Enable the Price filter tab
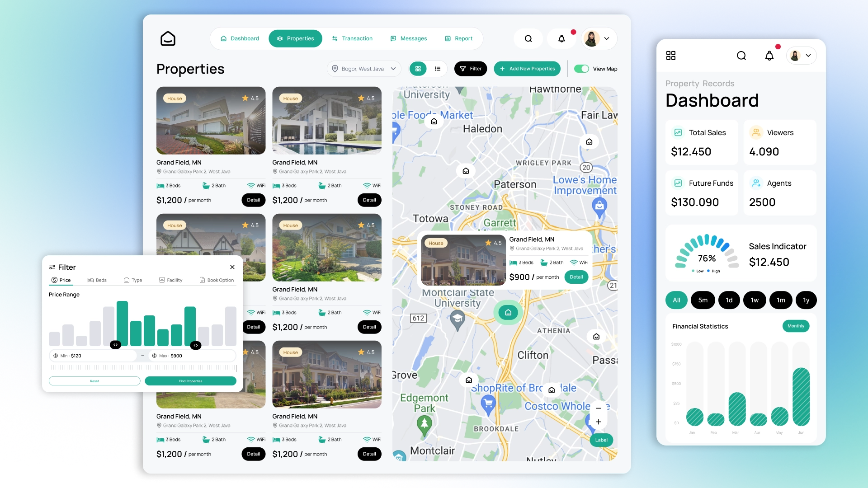 61,280
